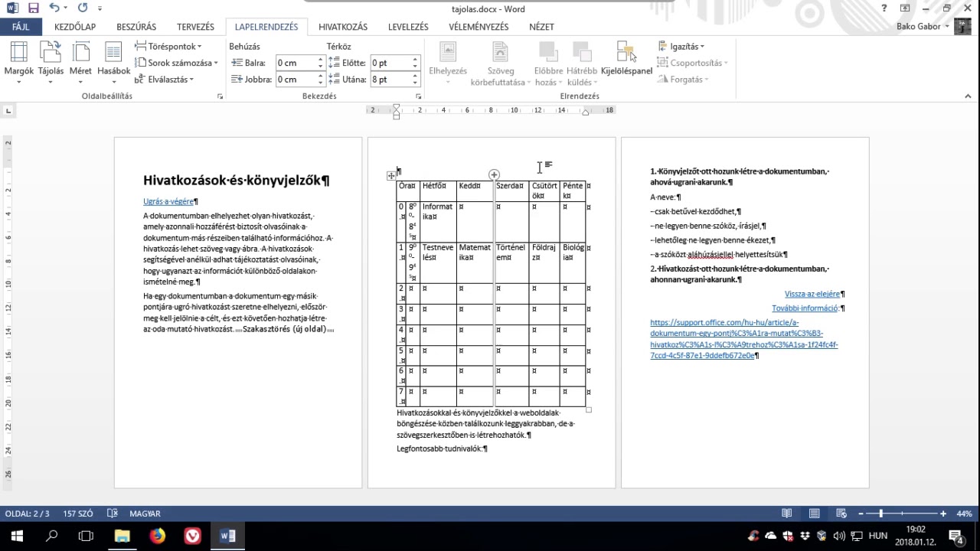Follow the 'Vissza az elejére' link
This screenshot has width=980, height=551.
pos(812,294)
